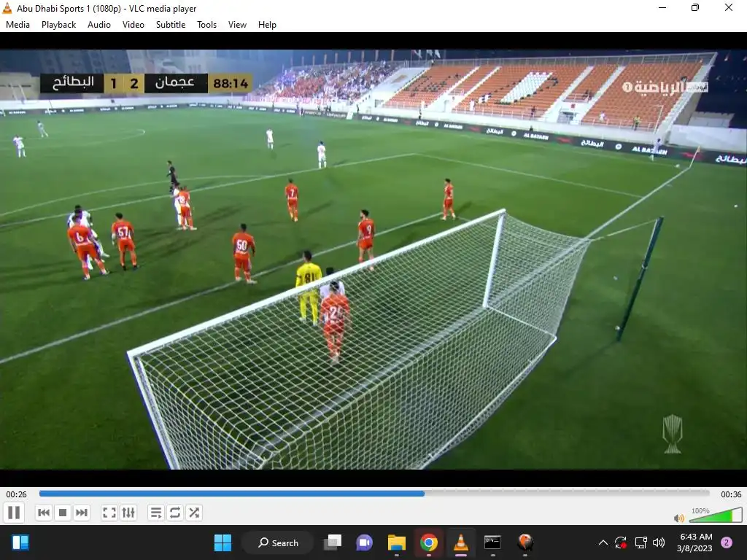Image resolution: width=747 pixels, height=560 pixels.
Task: Toggle loop repeat mode
Action: 175,513
